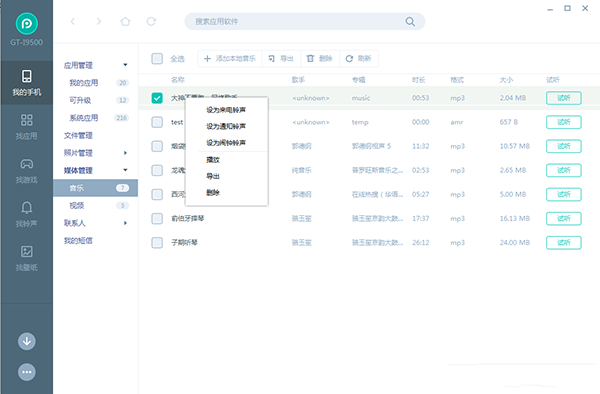
Task: Preview the first 2.04 MB song with 试听
Action: 564,98
